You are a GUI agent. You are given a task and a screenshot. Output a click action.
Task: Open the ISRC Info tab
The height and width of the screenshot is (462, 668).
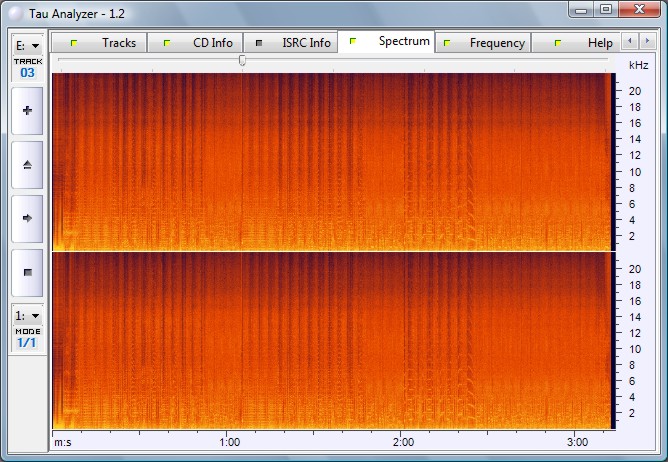pos(305,43)
